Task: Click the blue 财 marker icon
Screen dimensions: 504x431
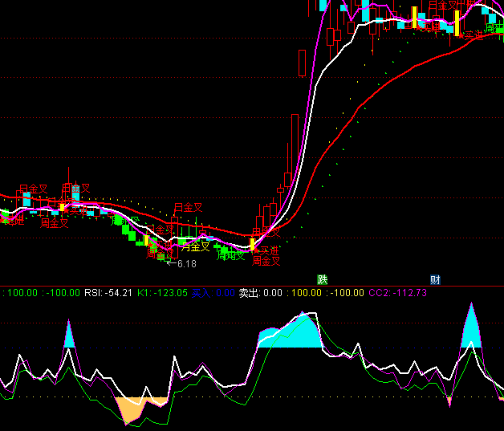Action: (435, 279)
